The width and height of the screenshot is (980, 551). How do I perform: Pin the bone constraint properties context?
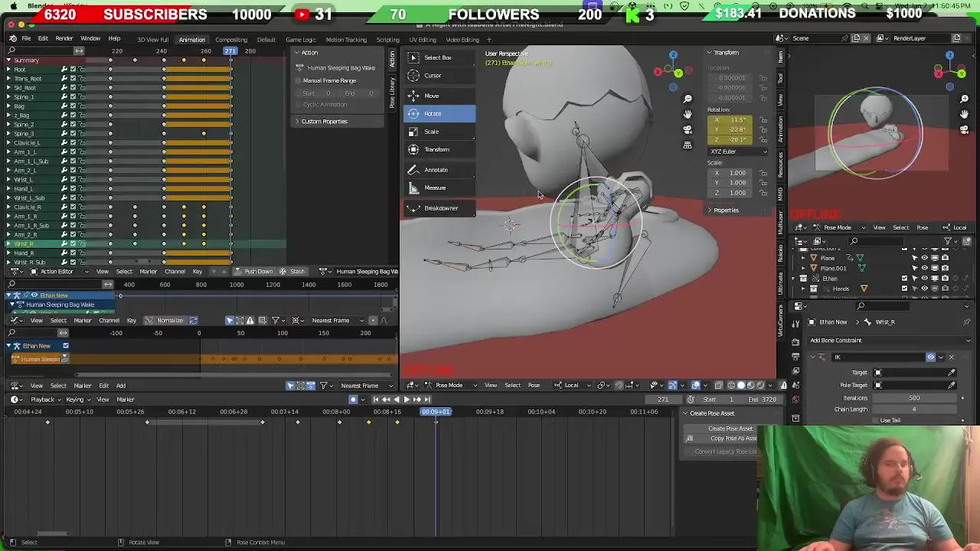967,322
